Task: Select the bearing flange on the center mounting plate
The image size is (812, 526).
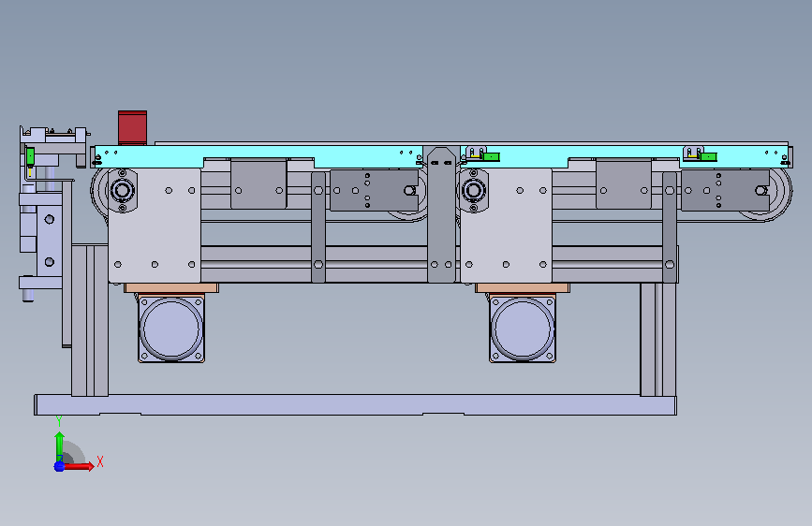Action: tap(473, 191)
